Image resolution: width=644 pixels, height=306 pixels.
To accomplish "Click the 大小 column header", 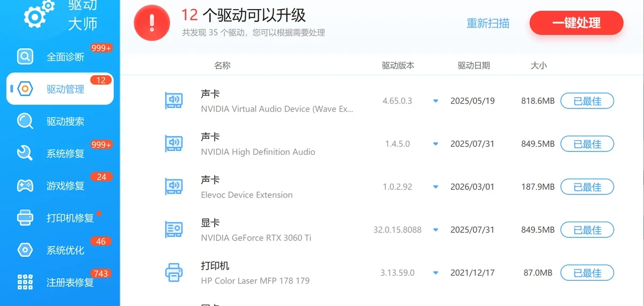I will [x=539, y=65].
